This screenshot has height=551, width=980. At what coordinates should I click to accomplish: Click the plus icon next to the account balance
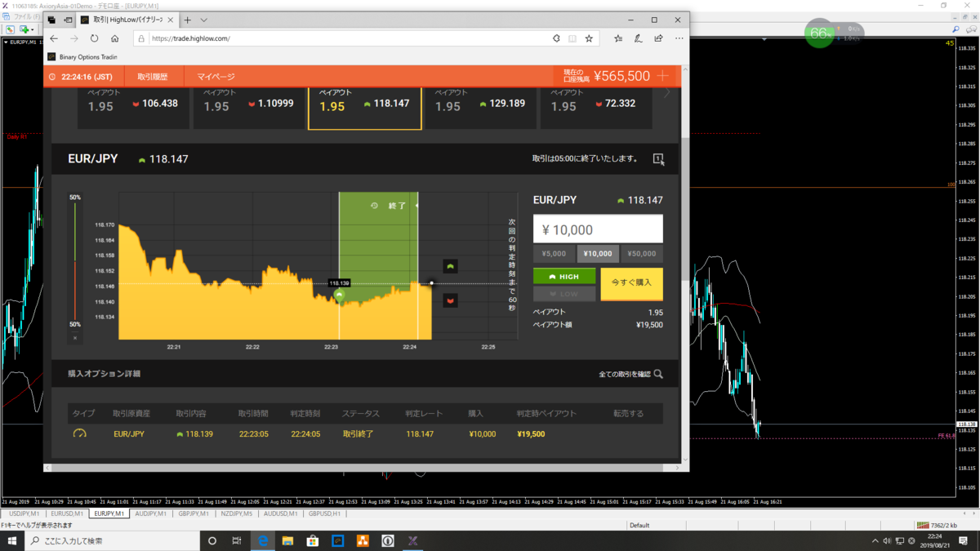click(663, 76)
